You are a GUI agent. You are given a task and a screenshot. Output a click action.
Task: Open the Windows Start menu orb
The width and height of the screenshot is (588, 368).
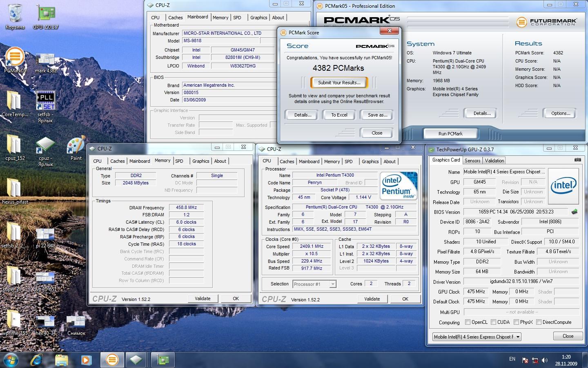(11, 360)
